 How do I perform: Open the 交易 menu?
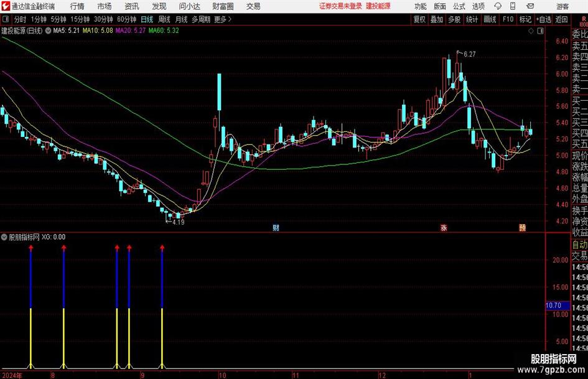click(x=253, y=6)
